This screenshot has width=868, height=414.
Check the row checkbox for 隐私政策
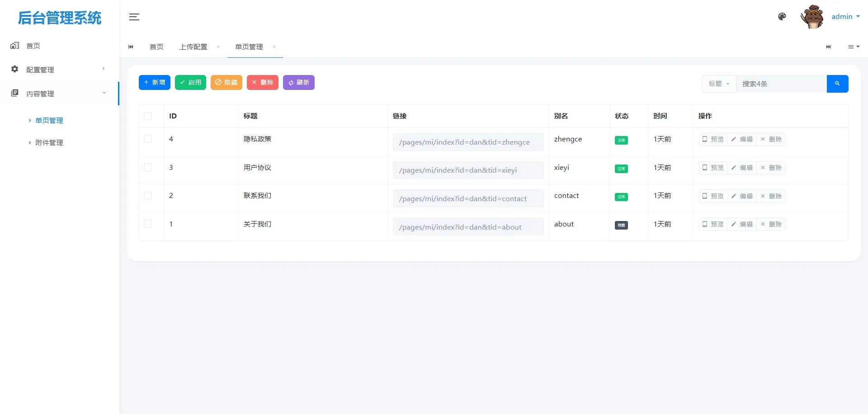pos(149,139)
